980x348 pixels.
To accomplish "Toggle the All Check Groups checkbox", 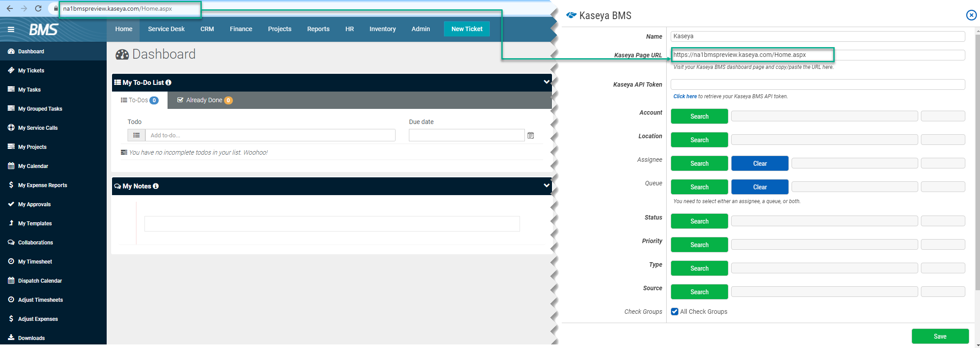I will coord(675,312).
